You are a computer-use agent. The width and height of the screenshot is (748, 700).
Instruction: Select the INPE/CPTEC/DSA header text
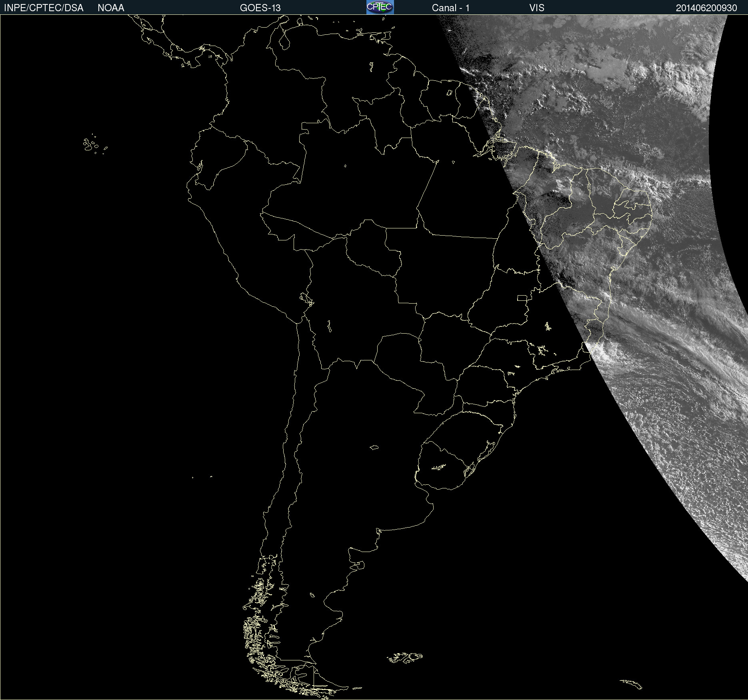click(x=44, y=8)
